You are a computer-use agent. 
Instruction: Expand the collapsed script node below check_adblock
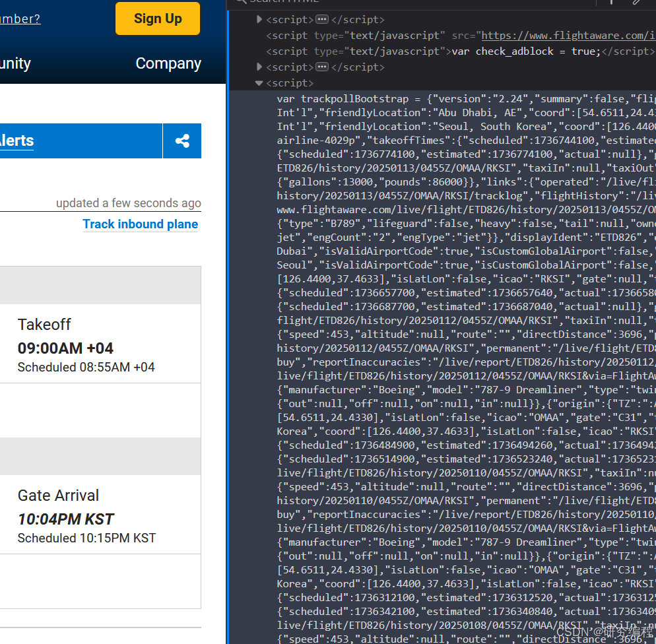coord(259,67)
